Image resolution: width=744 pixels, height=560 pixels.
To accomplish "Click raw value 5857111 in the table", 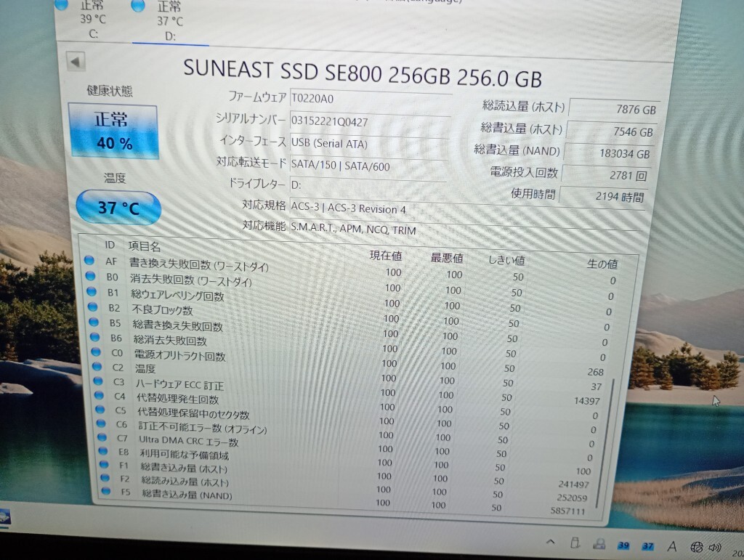I will [x=568, y=511].
